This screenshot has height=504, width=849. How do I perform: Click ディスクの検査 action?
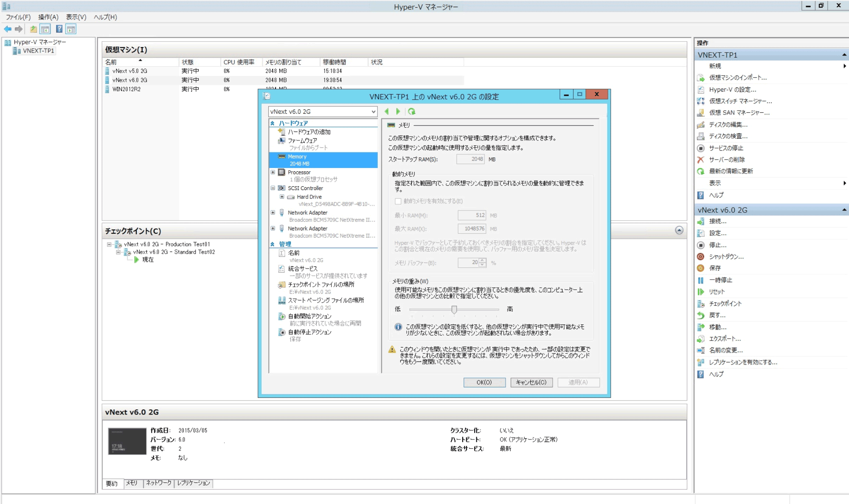[x=728, y=136]
